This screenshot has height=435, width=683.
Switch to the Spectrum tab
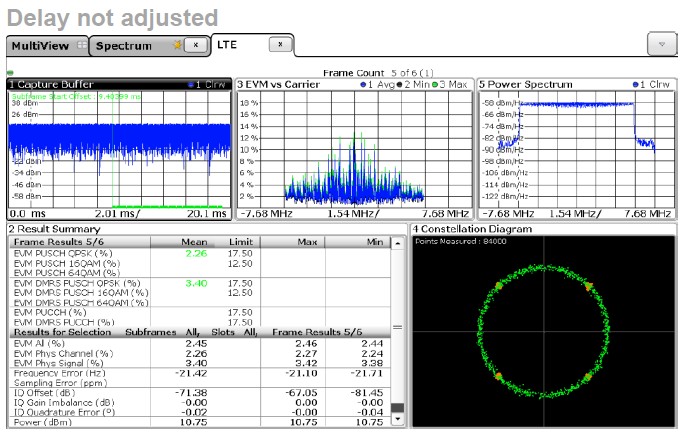tap(124, 46)
